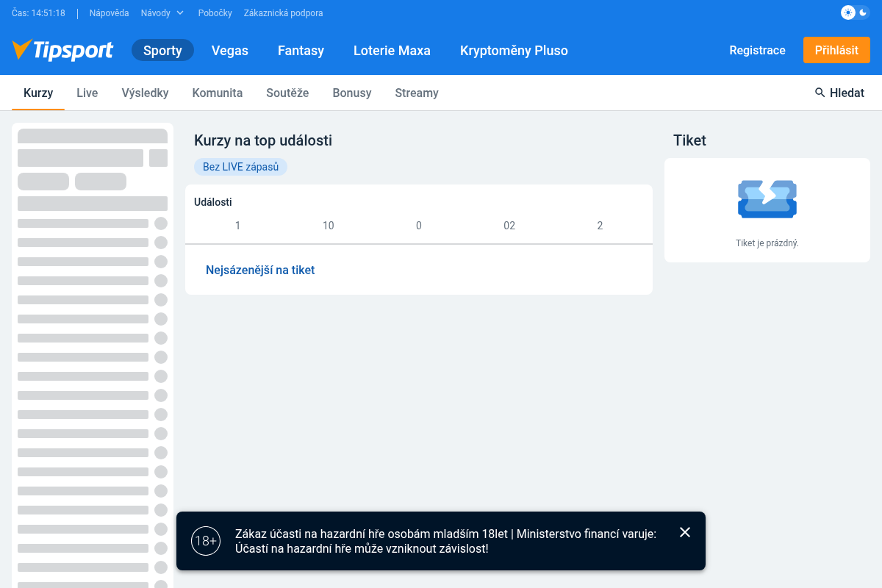Toggle the Bez LIVE zápasů filter

(x=240, y=167)
